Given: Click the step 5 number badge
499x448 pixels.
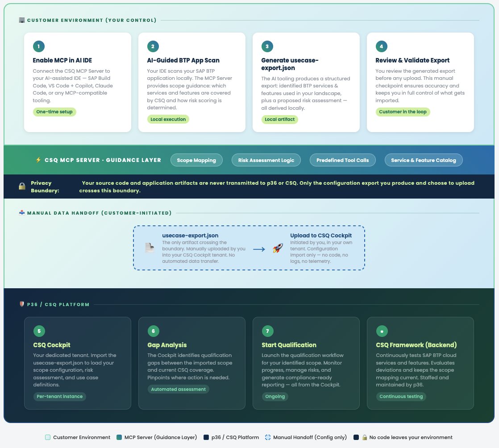Looking at the screenshot, I should (x=39, y=331).
